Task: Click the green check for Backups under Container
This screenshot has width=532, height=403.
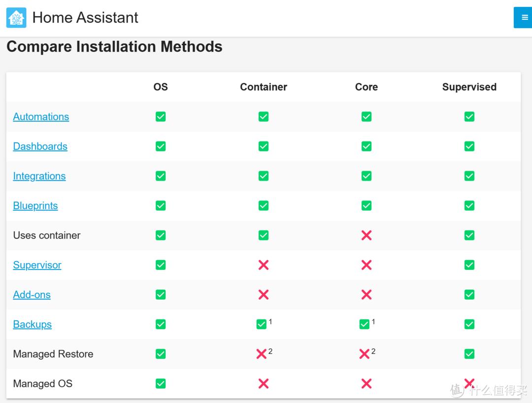Action: [x=262, y=324]
